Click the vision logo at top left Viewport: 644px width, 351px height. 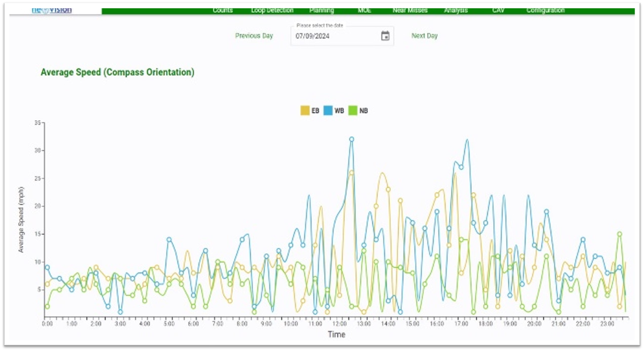(52, 10)
